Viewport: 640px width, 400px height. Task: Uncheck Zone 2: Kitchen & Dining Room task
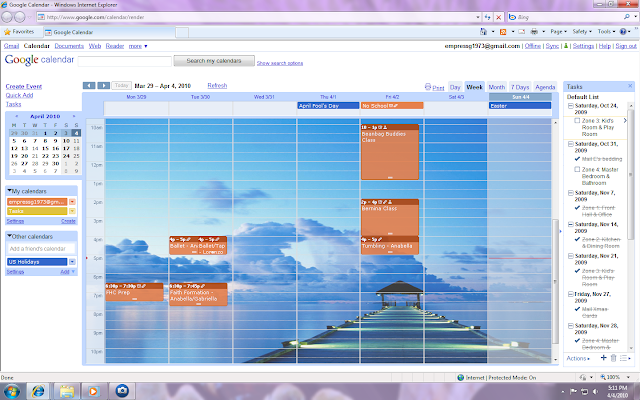point(577,239)
